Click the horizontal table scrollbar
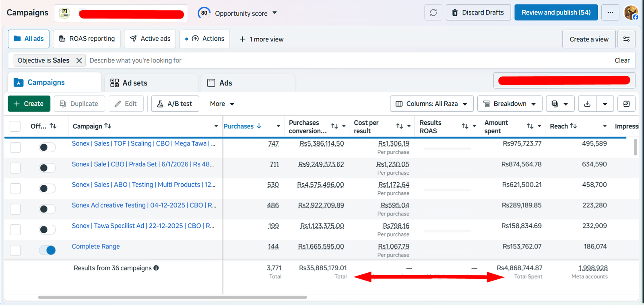Image resolution: width=644 pixels, height=305 pixels. pos(172,297)
